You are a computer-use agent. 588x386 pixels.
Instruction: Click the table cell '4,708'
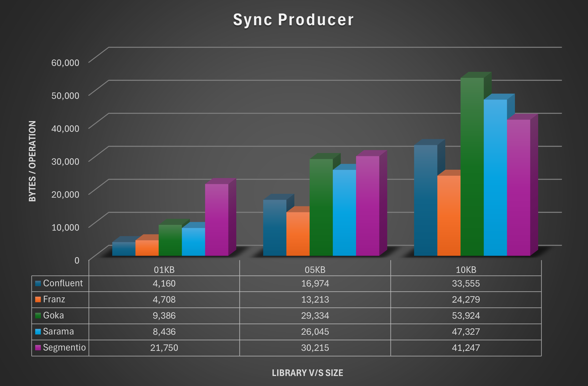164,299
